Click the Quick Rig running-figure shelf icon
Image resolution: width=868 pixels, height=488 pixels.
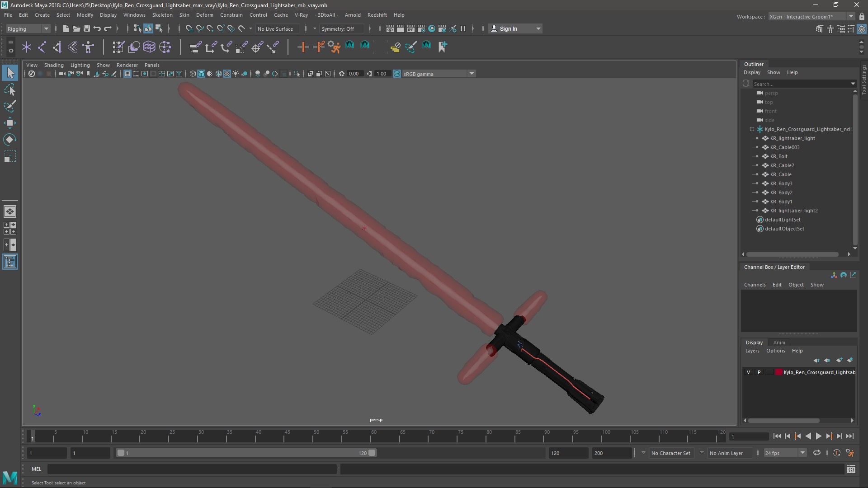pos(334,47)
